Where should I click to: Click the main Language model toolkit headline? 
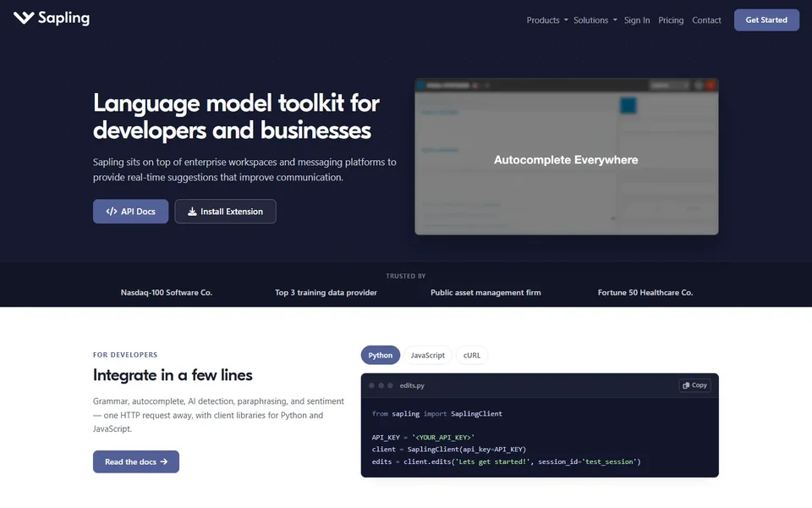pos(236,117)
